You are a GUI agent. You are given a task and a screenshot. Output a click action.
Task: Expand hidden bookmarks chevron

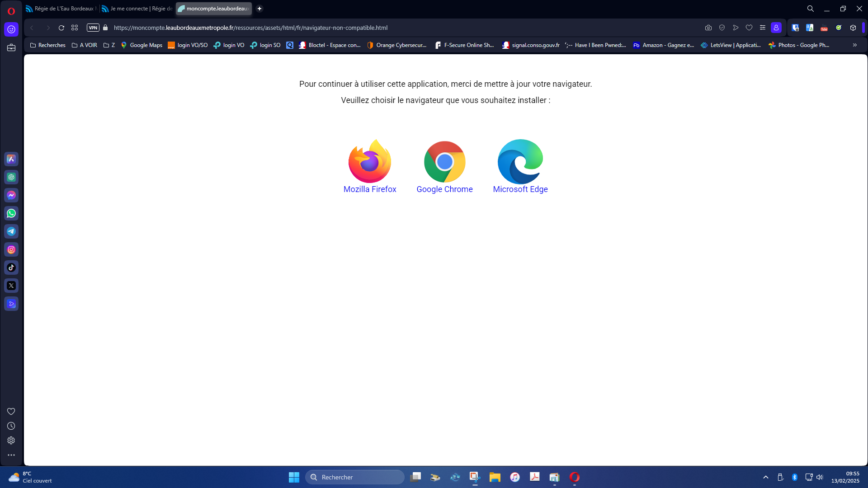point(855,45)
